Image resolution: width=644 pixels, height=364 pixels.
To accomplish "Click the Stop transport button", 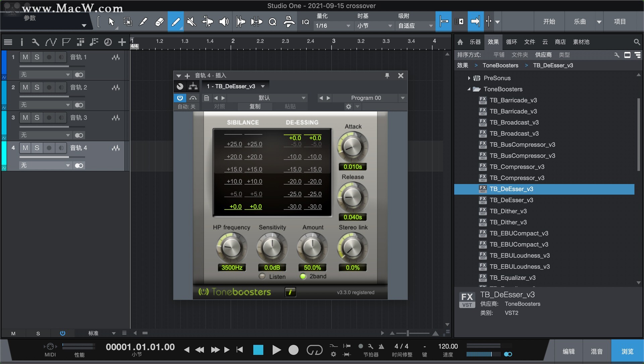I will [x=258, y=350].
